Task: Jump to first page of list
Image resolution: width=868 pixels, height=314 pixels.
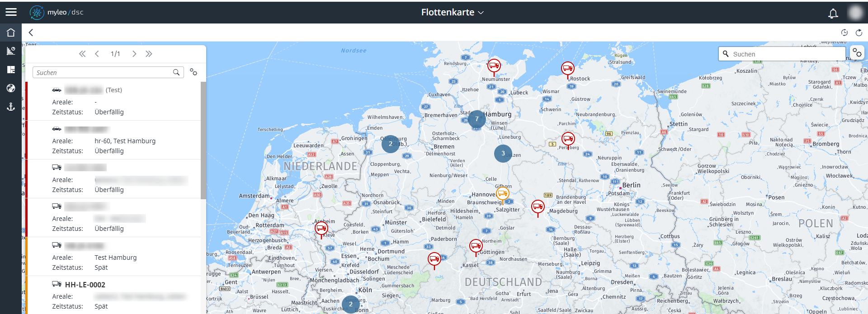Action: point(82,54)
